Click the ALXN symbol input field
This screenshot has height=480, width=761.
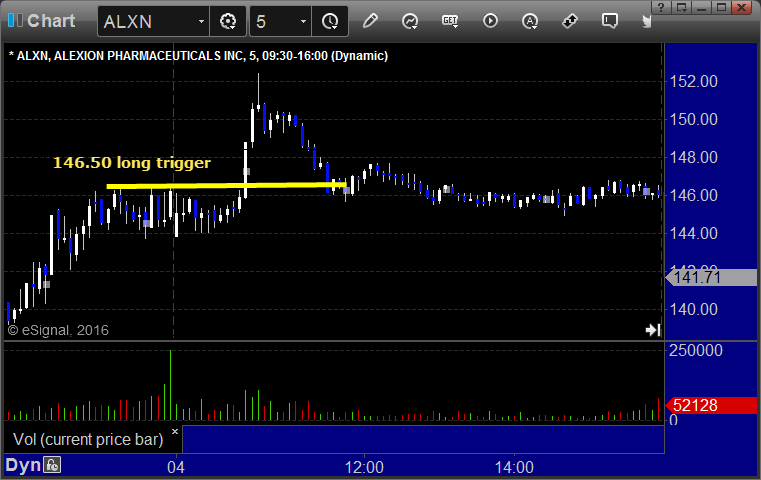click(x=147, y=22)
